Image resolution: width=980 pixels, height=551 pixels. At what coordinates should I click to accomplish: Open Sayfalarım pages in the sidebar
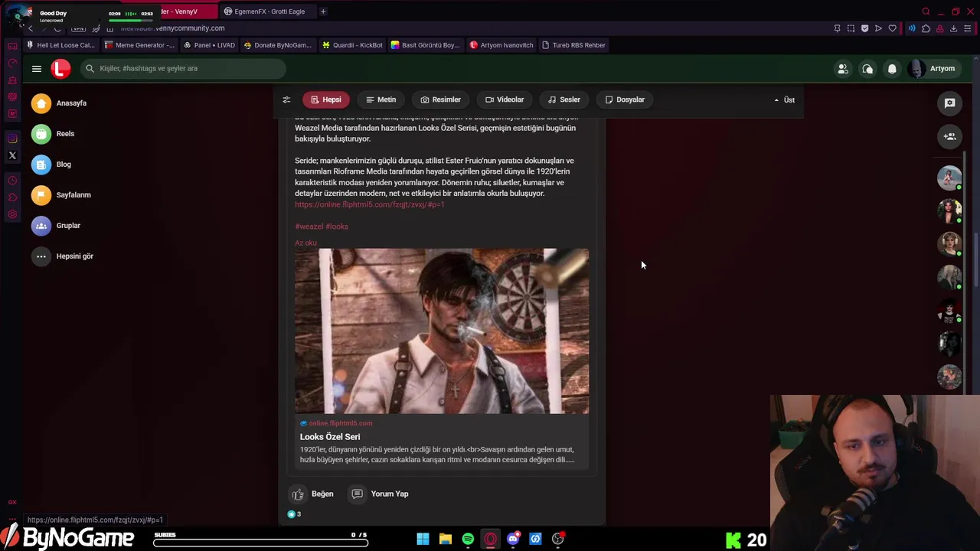(x=61, y=195)
